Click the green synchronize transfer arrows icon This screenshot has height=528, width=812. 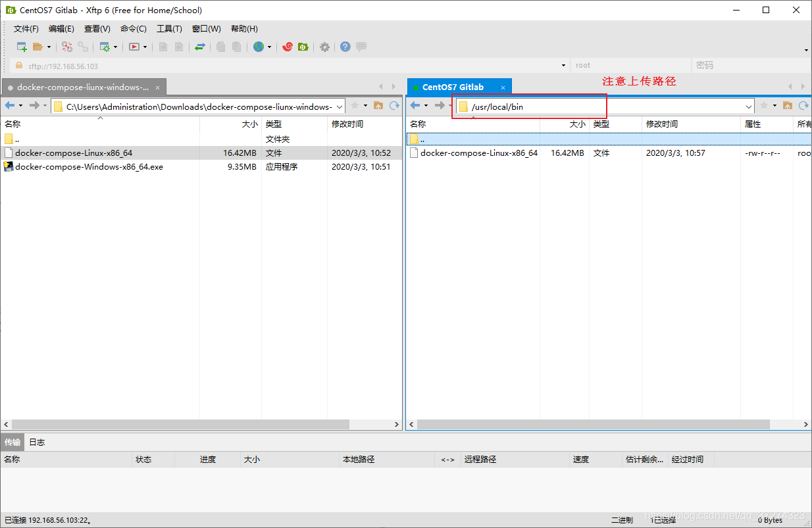(200, 47)
